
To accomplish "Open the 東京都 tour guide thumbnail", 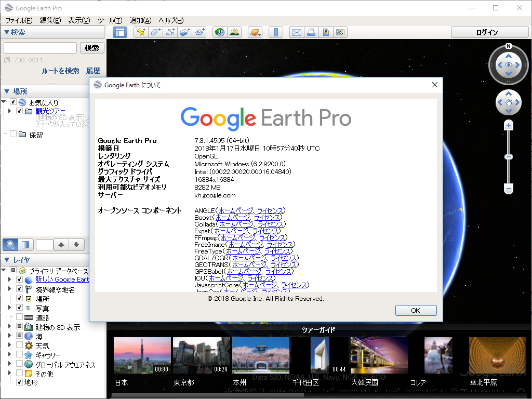I will tap(201, 355).
